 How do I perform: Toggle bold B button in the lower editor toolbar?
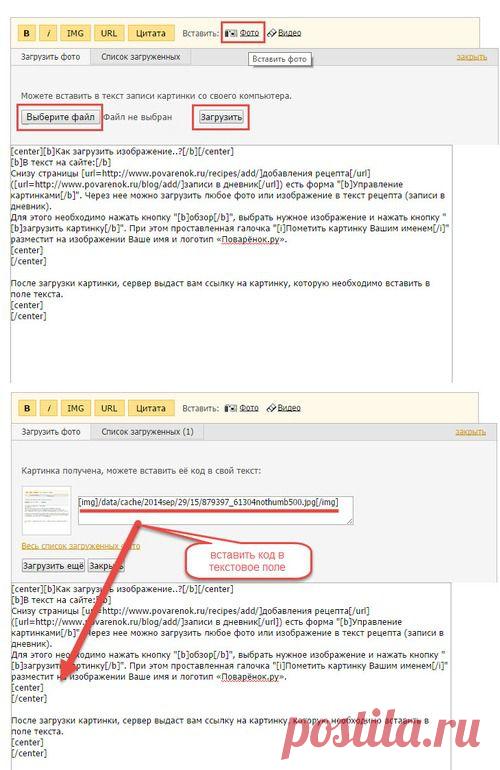point(27,408)
